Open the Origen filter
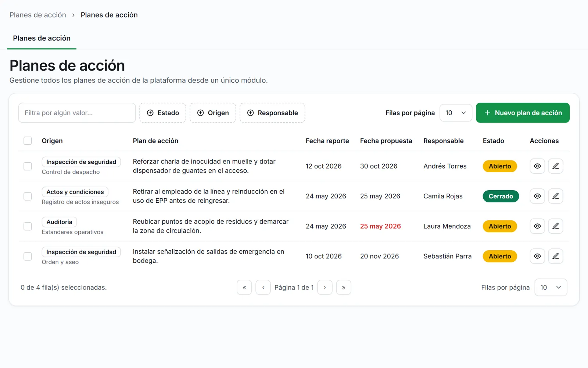Image resolution: width=588 pixels, height=368 pixels. click(x=213, y=113)
